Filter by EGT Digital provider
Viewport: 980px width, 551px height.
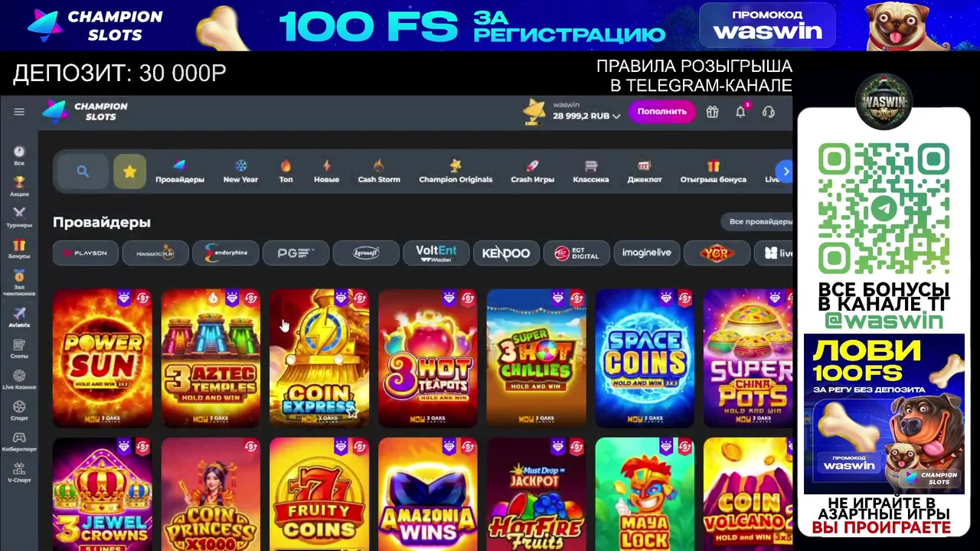tap(577, 253)
